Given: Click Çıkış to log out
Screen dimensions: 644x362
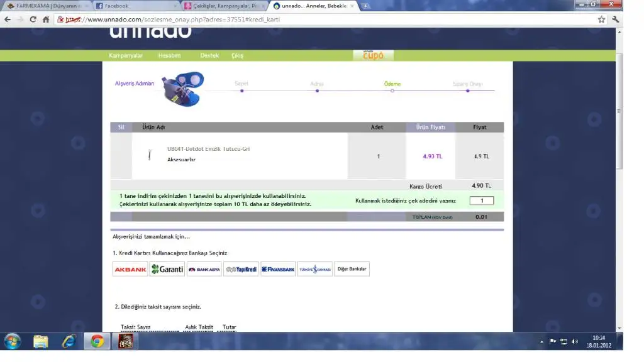Looking at the screenshot, I should [x=237, y=55].
